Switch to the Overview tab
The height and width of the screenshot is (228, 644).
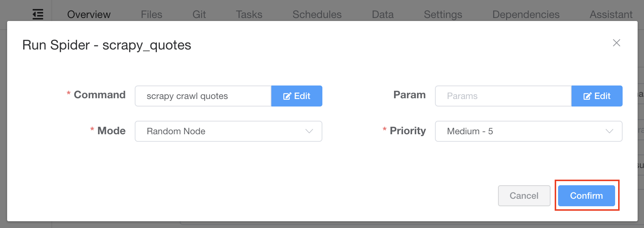pos(89,14)
